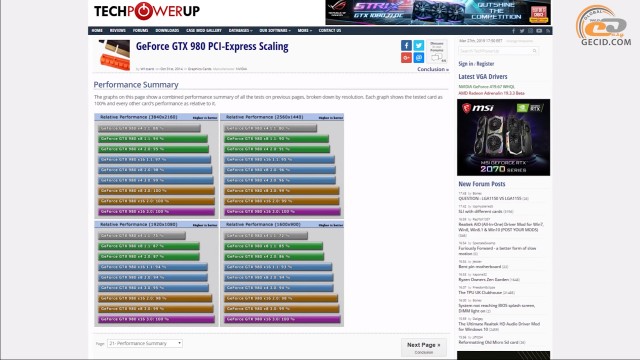The height and width of the screenshot is (360, 640).
Task: Open forum post SLI with different cards
Action: point(480,211)
